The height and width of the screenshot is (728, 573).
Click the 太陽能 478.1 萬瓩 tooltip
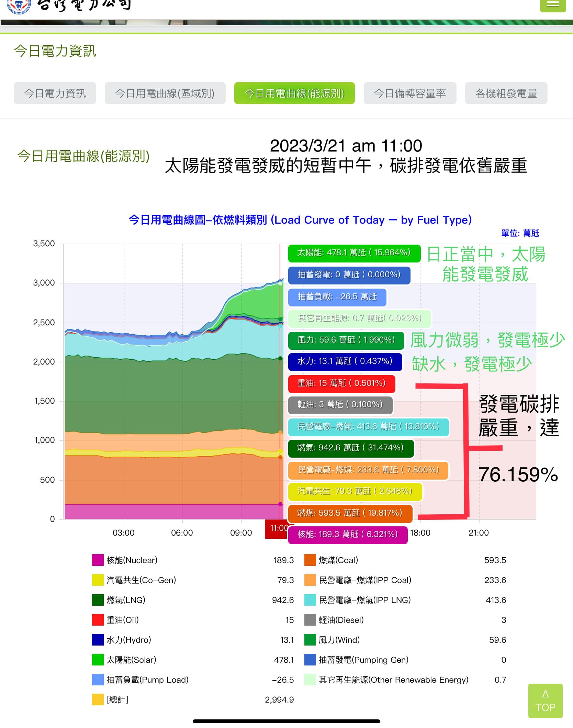354,253
